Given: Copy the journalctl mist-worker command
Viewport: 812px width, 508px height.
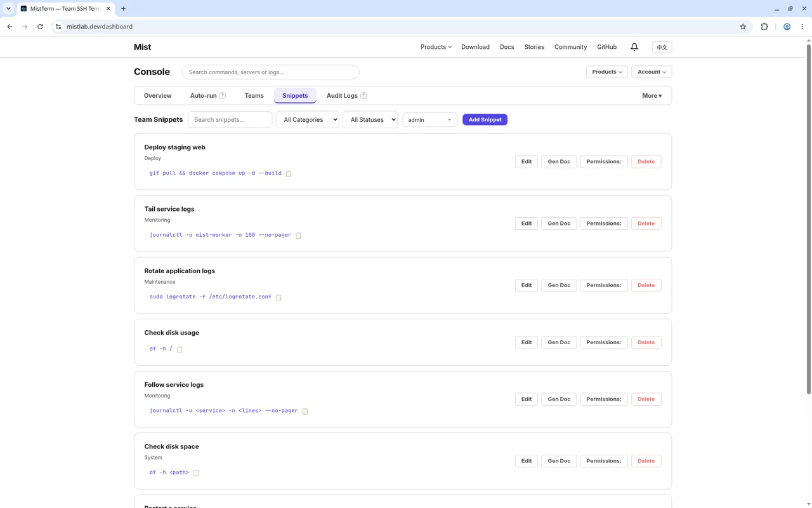Looking at the screenshot, I should click(299, 235).
